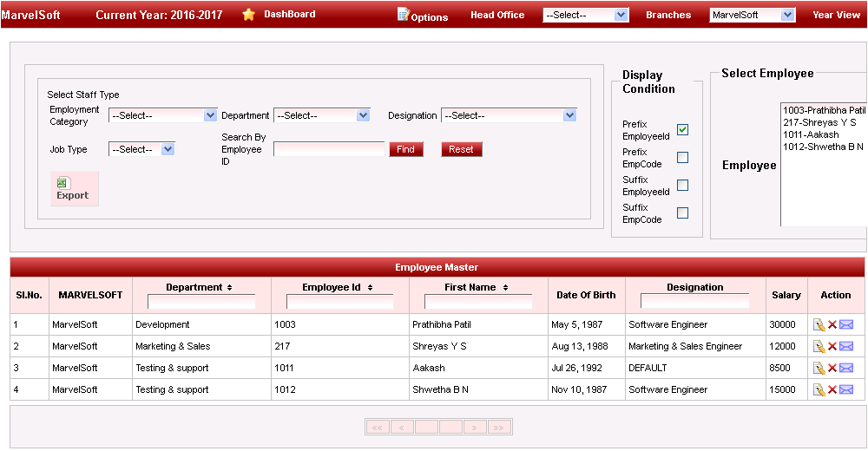The image size is (868, 451).
Task: Open the Options icon in header
Action: 403,15
